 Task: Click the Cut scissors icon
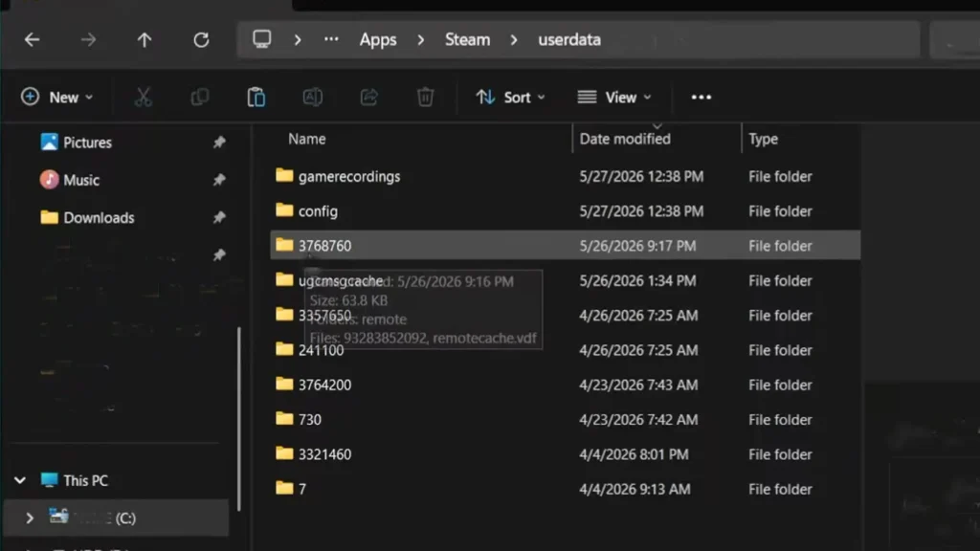[x=144, y=98]
